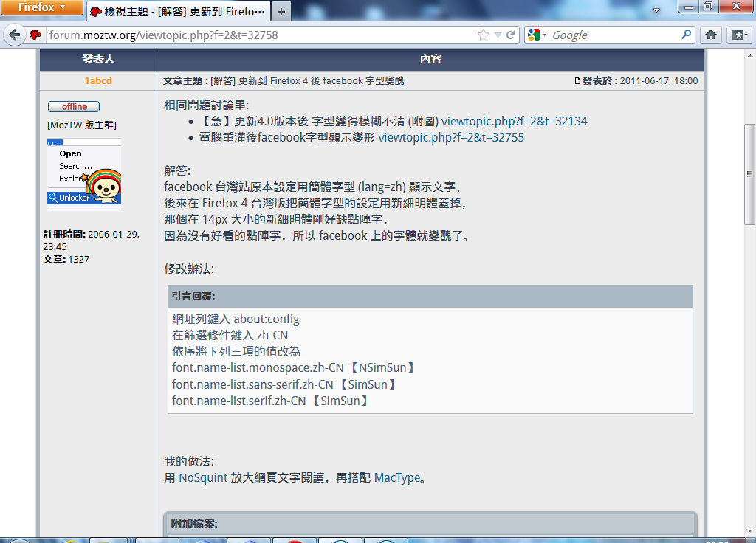Viewport: 756px width, 543px height.
Task: Bookmark this page with the star icon
Action: (483, 35)
